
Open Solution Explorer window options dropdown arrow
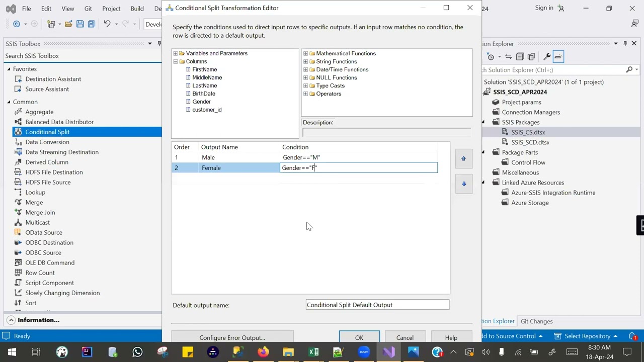615,44
